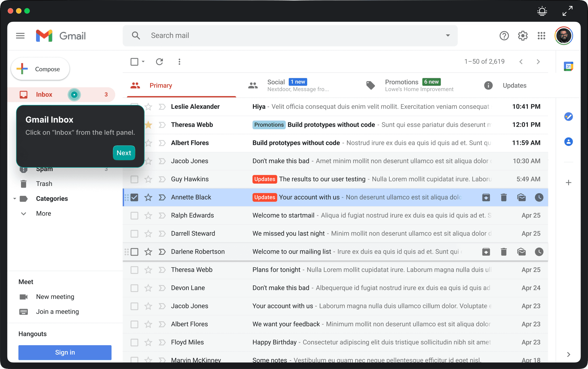This screenshot has width=588, height=369.
Task: Expand the More section in sidebar
Action: pos(43,213)
